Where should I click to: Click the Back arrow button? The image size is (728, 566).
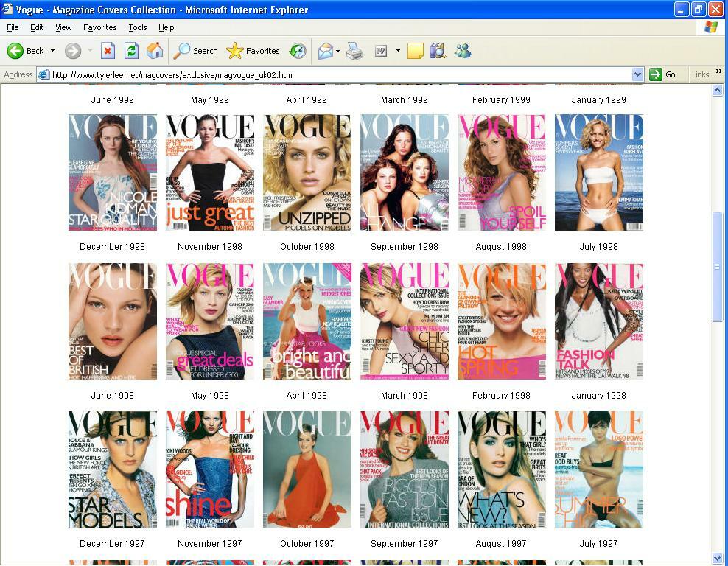[x=25, y=51]
